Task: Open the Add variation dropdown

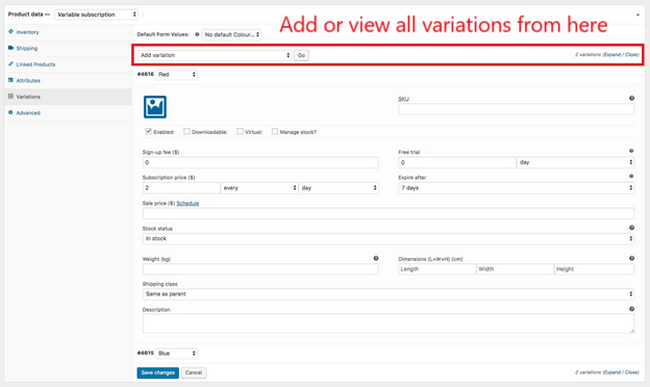Action: 214,55
